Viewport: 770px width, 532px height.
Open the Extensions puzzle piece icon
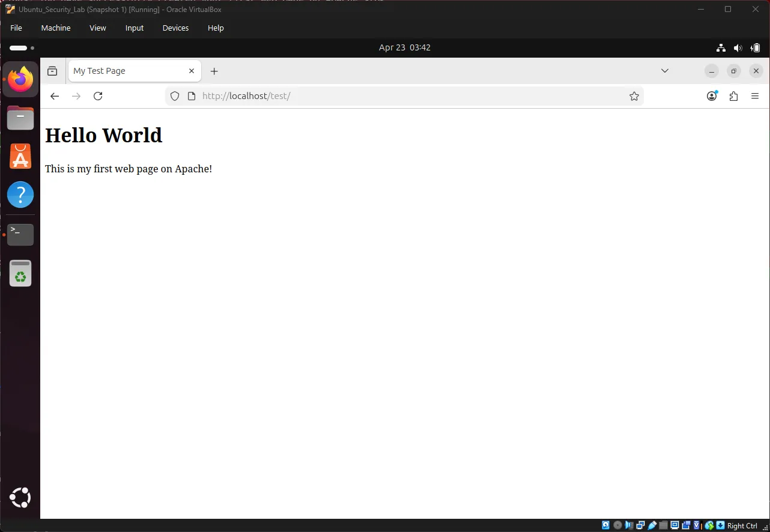[733, 96]
